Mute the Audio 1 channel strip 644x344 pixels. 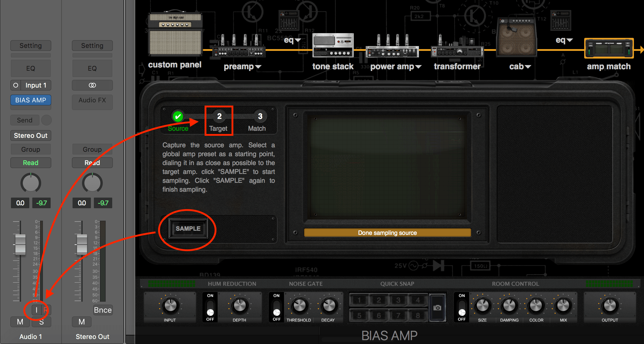tap(20, 322)
